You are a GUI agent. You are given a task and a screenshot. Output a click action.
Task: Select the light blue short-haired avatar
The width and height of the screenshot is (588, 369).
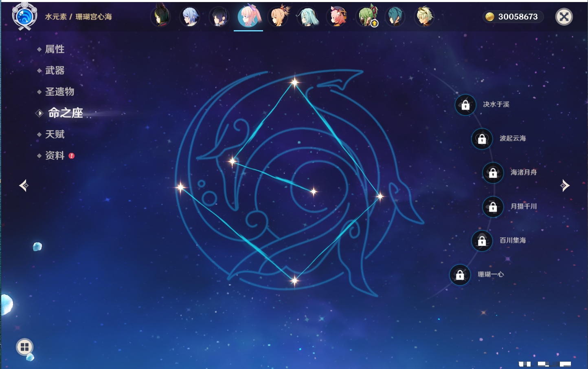click(x=190, y=17)
